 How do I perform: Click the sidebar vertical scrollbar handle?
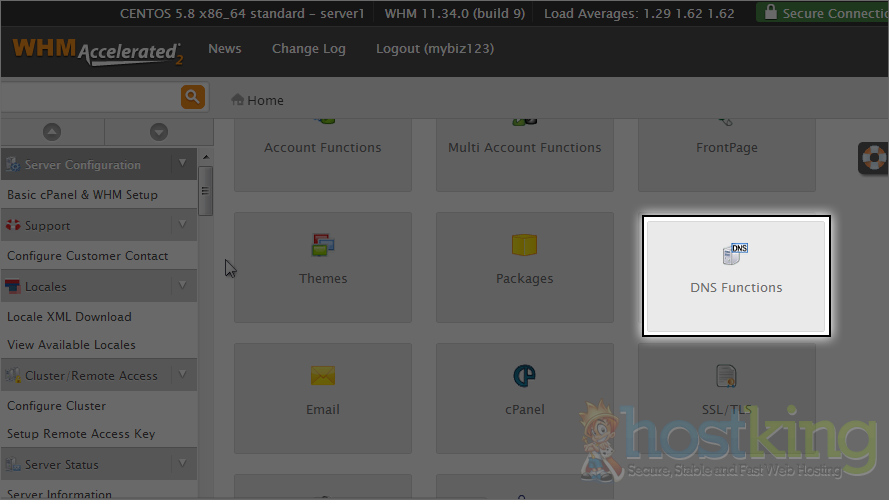coord(205,189)
